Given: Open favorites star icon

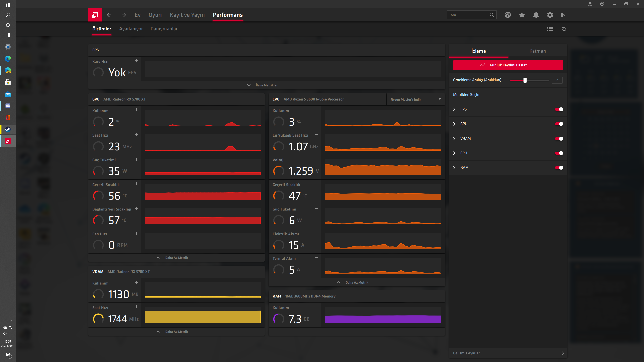Looking at the screenshot, I should (522, 15).
